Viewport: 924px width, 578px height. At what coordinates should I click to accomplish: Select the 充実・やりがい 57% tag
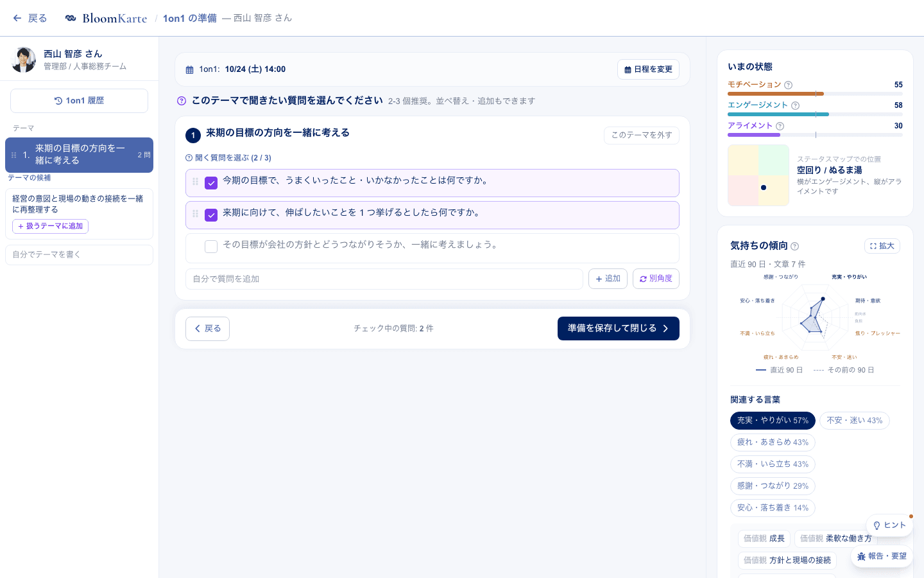(x=773, y=421)
